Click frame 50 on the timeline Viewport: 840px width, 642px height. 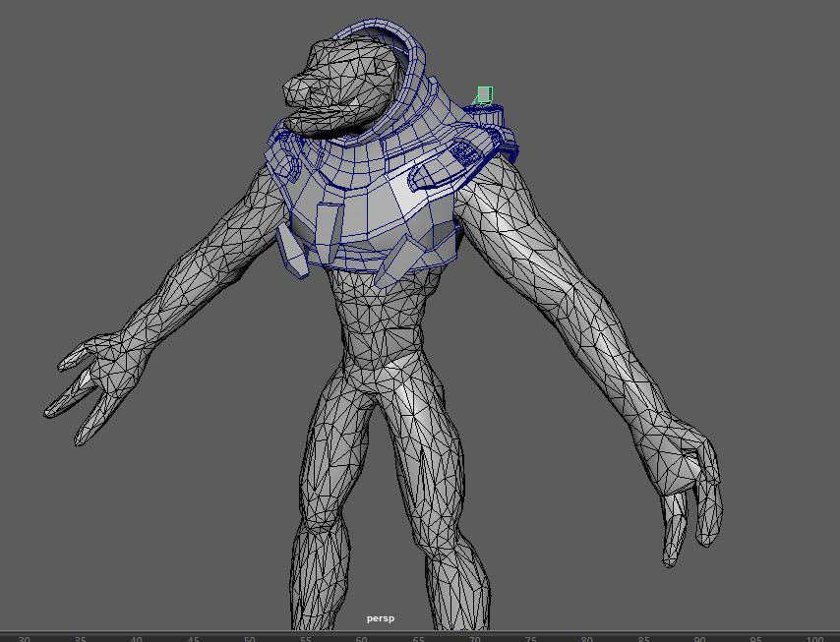(250, 638)
